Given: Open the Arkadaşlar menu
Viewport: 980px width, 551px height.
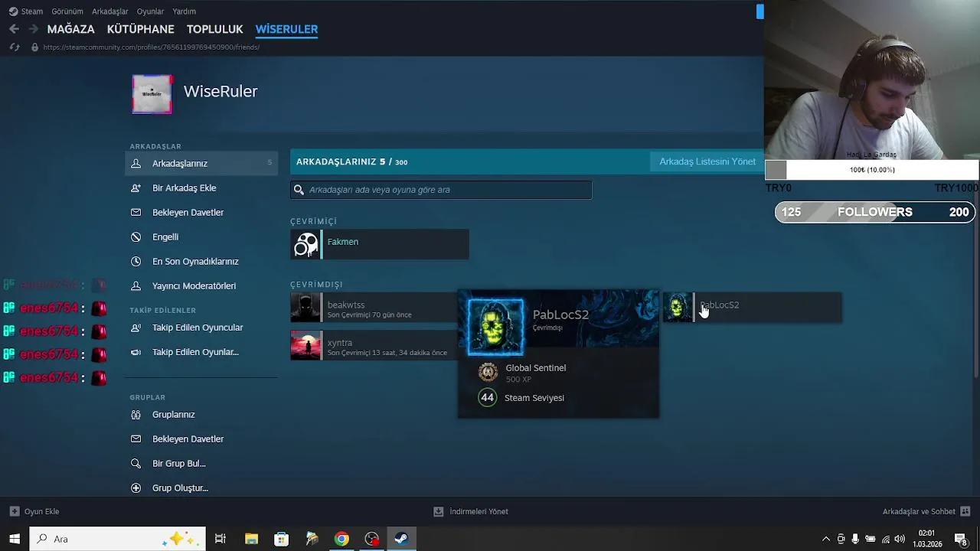Looking at the screenshot, I should tap(109, 11).
